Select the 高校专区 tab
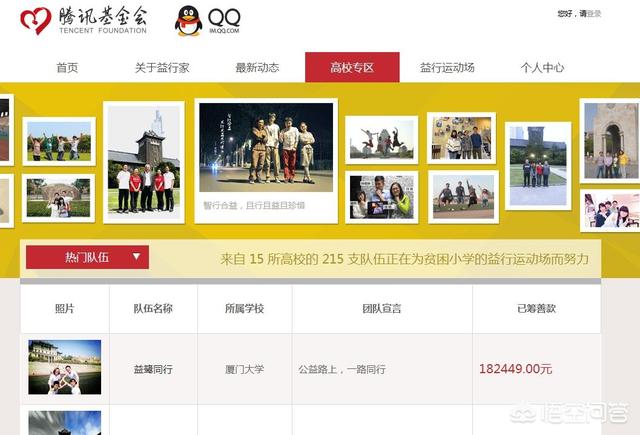Screen dimensions: 640x435 click(x=352, y=67)
